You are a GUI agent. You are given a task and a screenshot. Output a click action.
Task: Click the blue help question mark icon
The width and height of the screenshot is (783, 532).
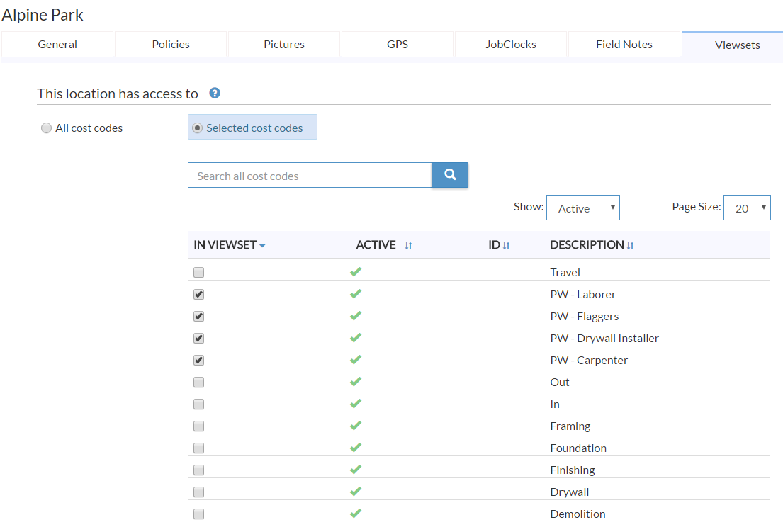[215, 93]
